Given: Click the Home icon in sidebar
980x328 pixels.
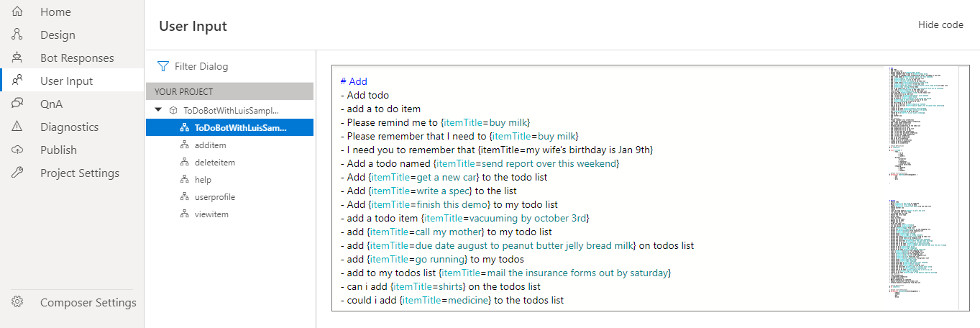Looking at the screenshot, I should 18,12.
